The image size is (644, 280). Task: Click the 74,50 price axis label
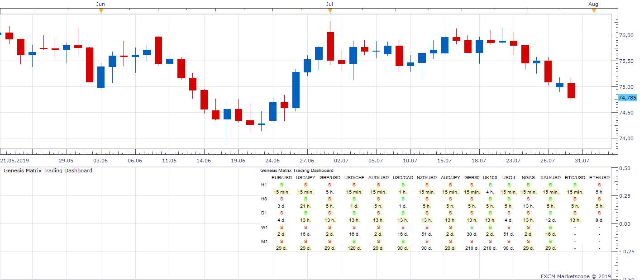(625, 113)
